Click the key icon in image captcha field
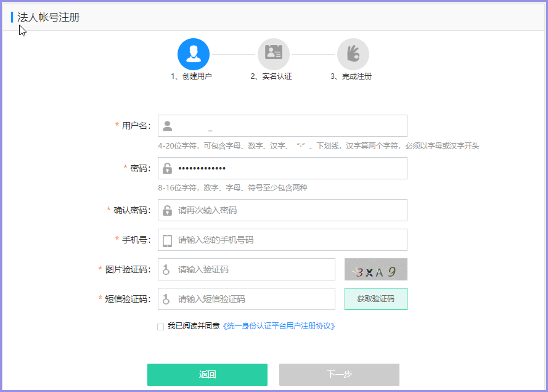 pos(166,269)
